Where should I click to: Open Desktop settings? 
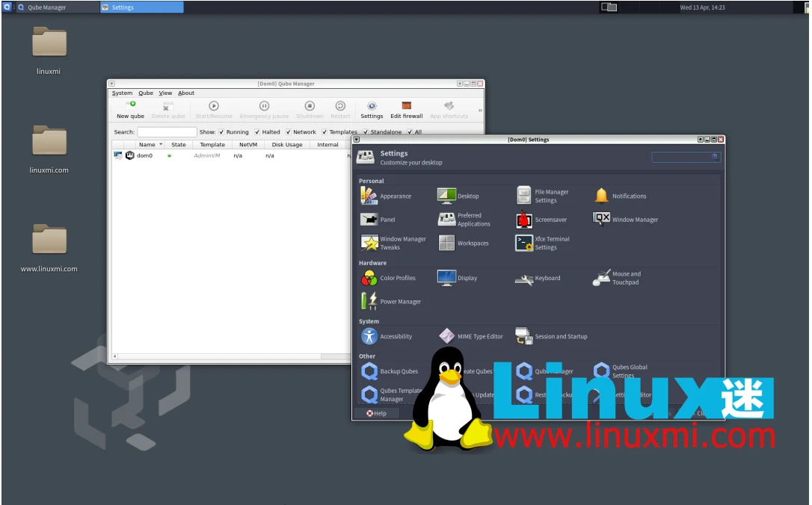[458, 196]
